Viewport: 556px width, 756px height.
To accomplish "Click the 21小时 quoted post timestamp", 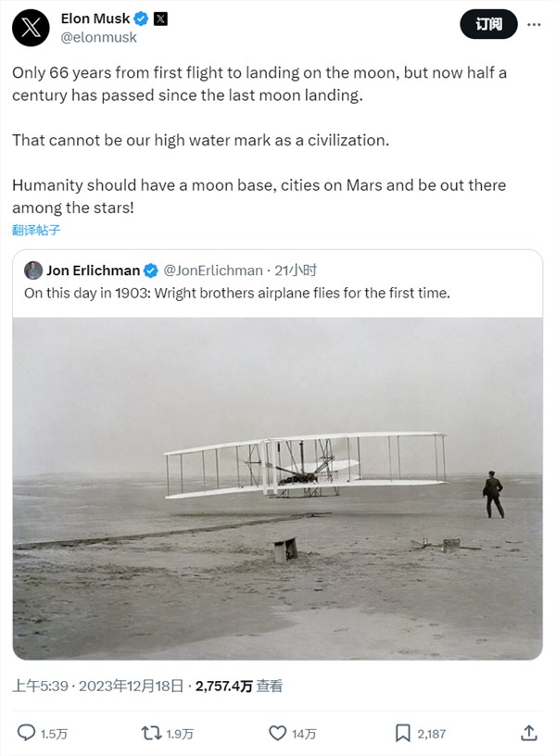I will coord(296,271).
